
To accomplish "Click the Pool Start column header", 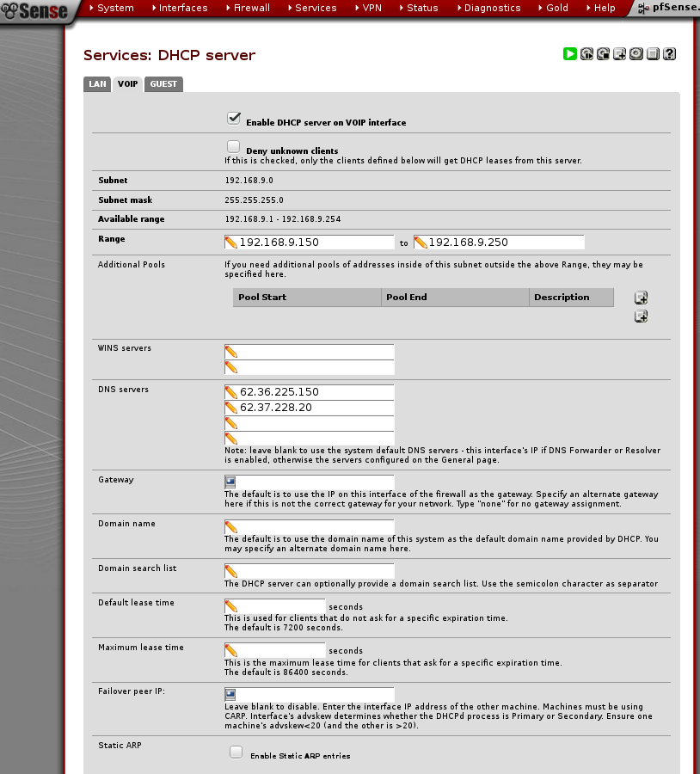I will [x=307, y=298].
